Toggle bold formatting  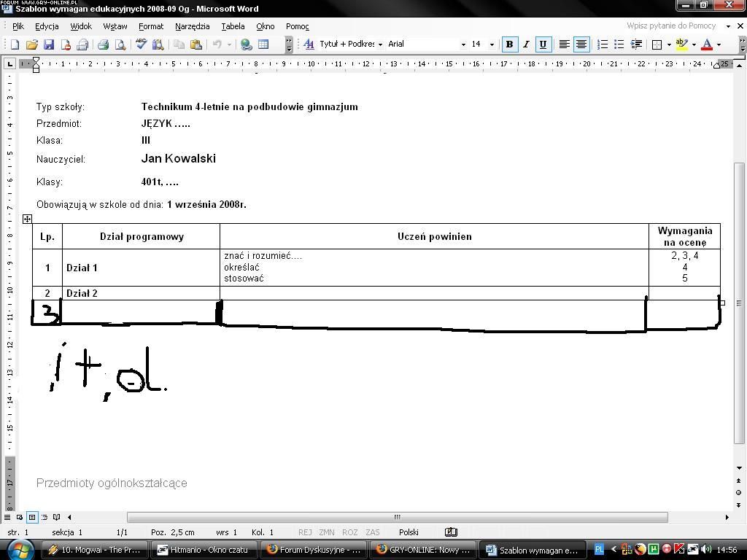(509, 44)
